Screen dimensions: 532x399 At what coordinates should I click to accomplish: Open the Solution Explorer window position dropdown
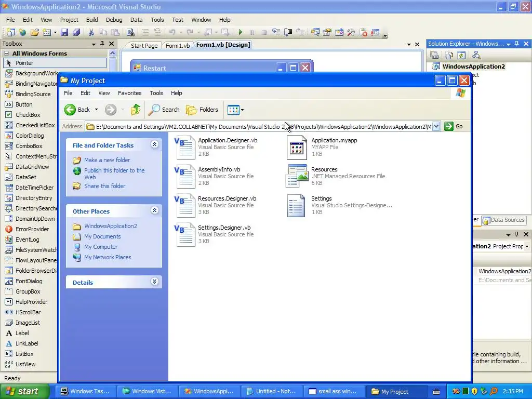[508, 44]
